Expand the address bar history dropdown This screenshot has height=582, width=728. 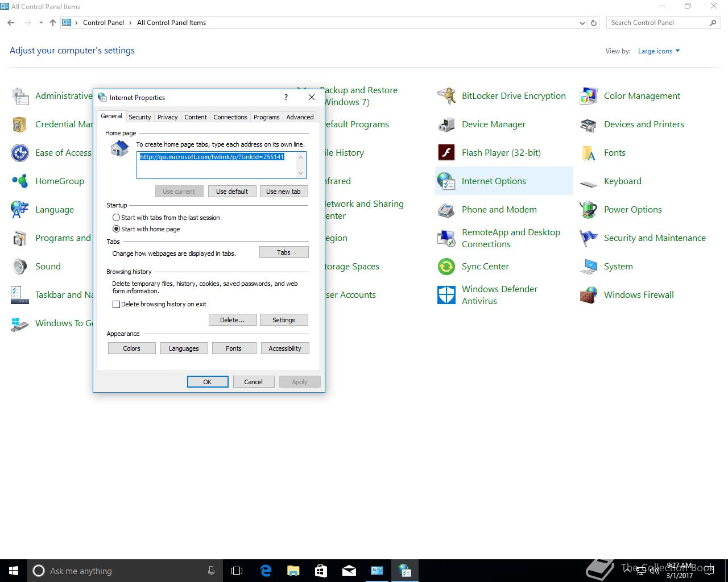(582, 23)
